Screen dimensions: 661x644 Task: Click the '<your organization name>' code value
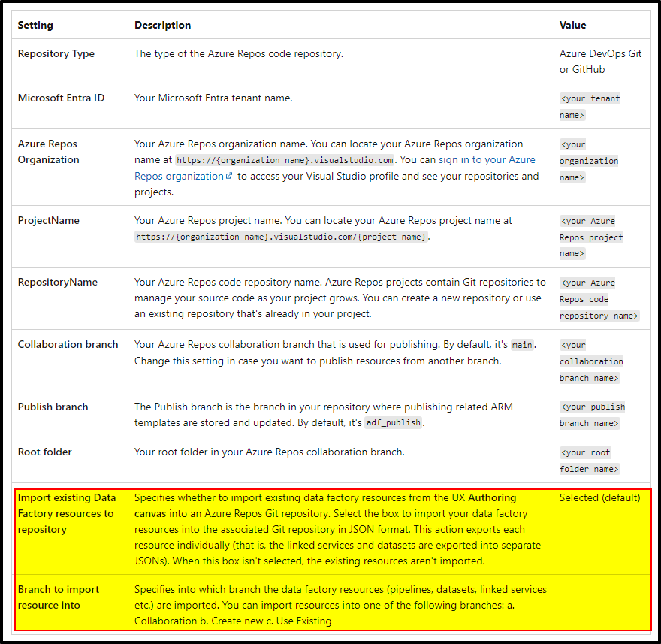(x=589, y=161)
